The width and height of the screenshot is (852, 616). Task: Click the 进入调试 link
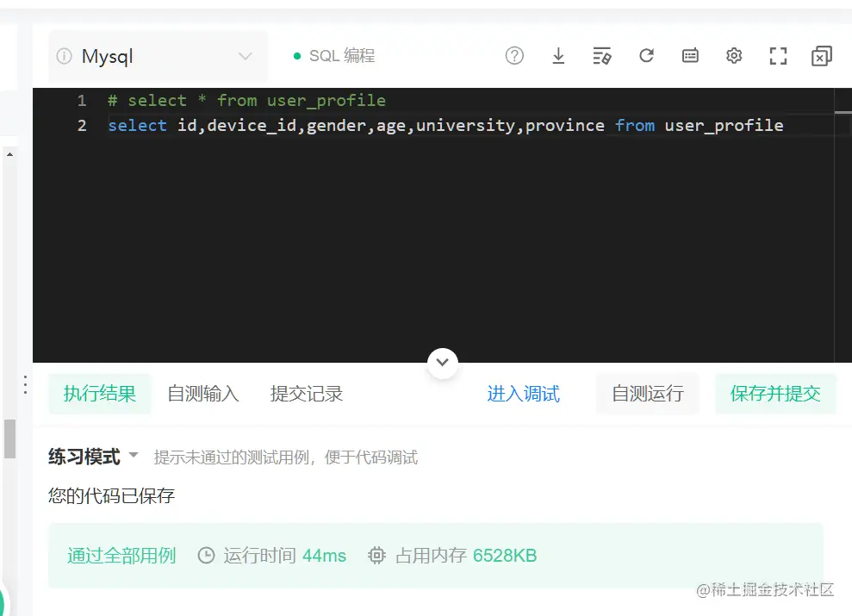(523, 394)
